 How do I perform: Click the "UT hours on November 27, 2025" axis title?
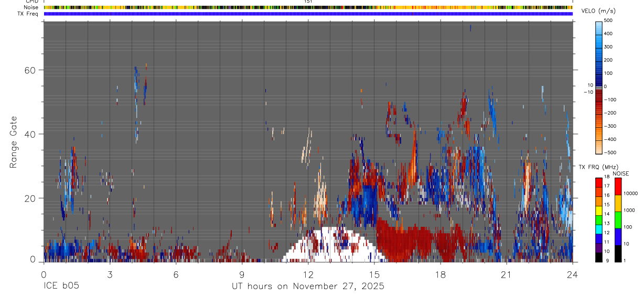pyautogui.click(x=308, y=286)
